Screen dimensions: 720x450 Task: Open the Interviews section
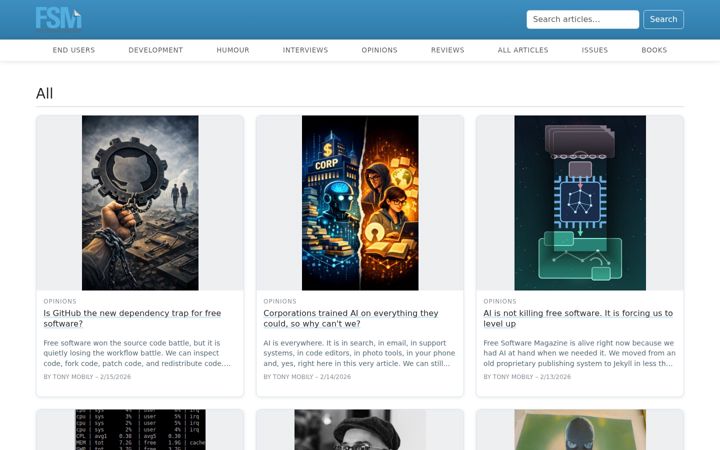305,50
